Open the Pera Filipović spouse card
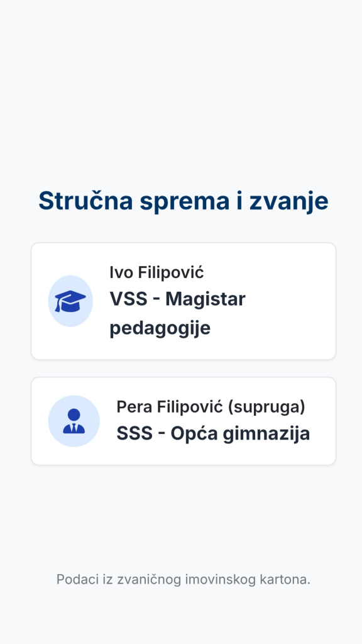 tap(184, 421)
